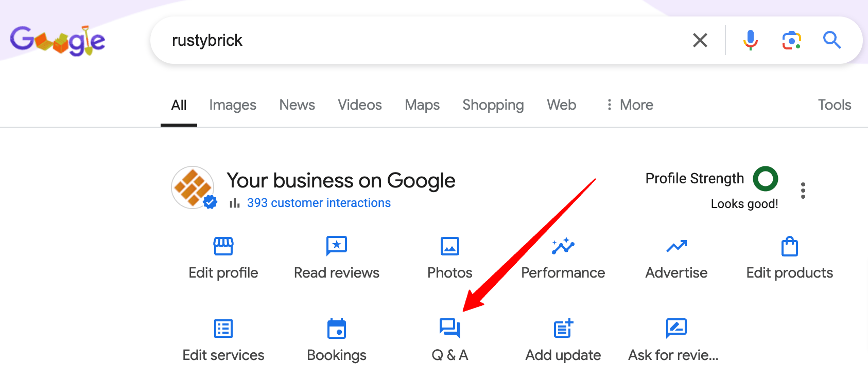Open the Edit services list icon

223,329
